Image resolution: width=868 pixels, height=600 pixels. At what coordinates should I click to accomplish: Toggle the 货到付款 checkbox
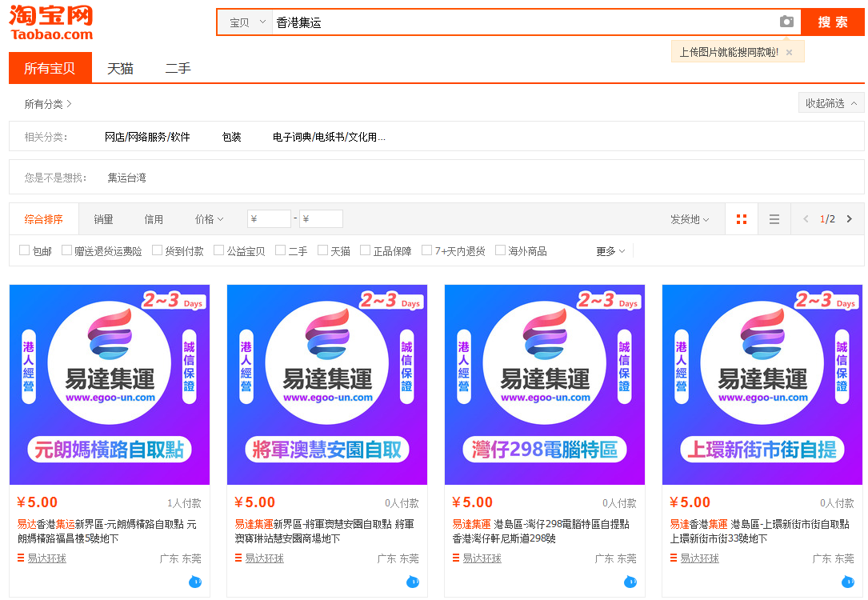(158, 250)
